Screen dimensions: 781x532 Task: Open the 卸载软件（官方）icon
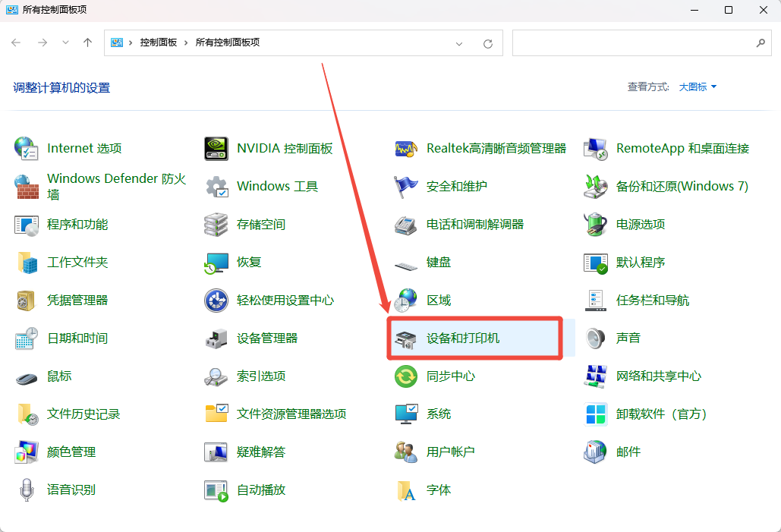596,414
